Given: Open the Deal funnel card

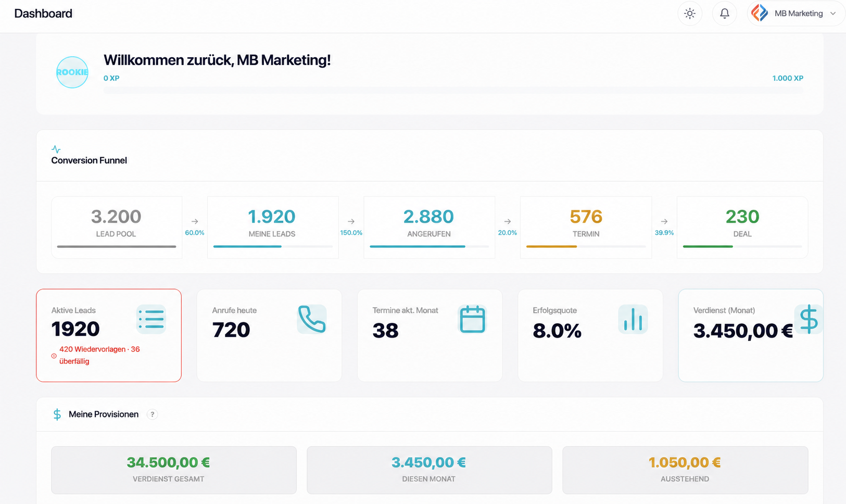Looking at the screenshot, I should 742,227.
